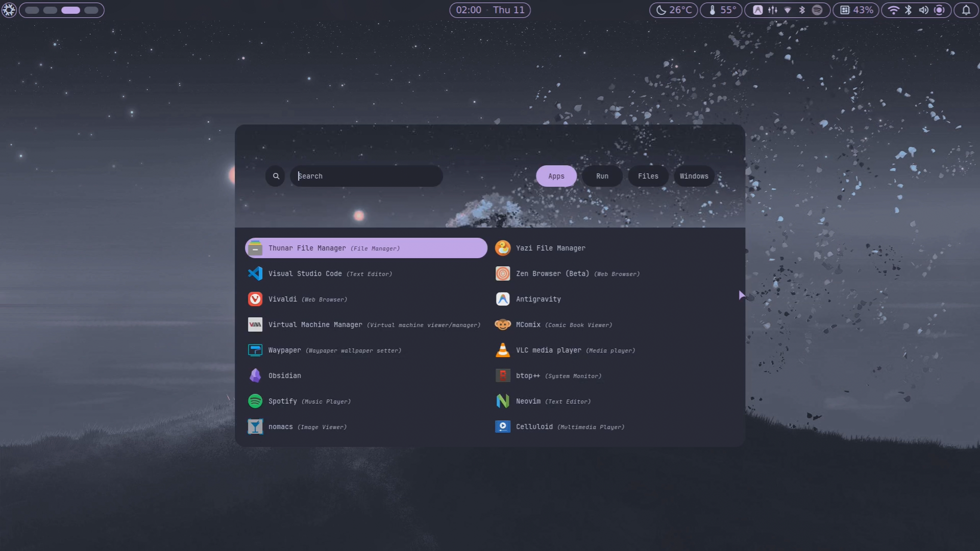Switch to the second workspace pill
Viewport: 980px width, 551px height.
(50, 10)
